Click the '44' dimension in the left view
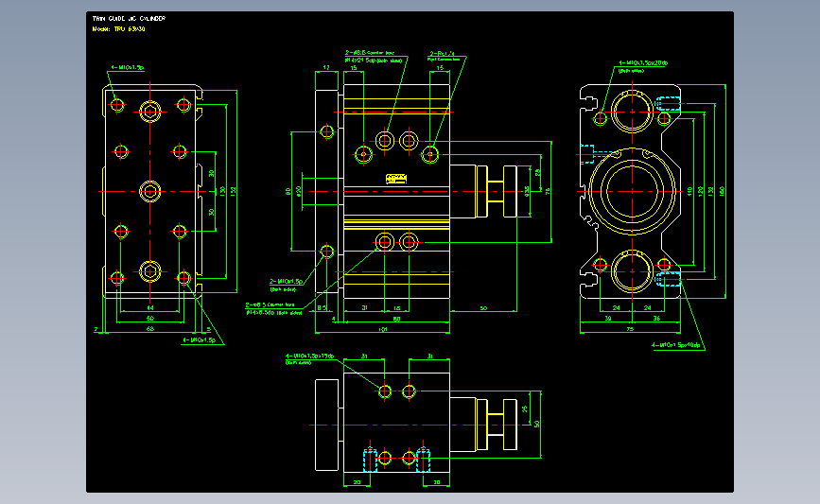 (150, 308)
